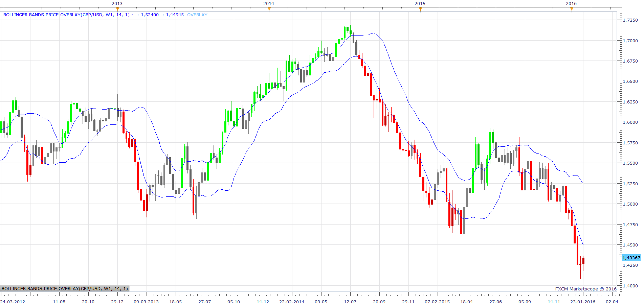The image size is (644, 306).
Task: Click the 1,6250 price axis label
Action: coord(630,102)
